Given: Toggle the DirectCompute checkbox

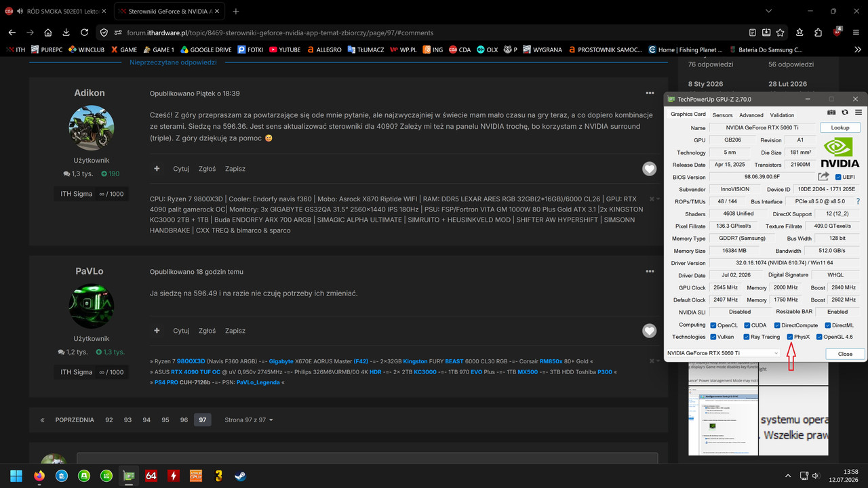Looking at the screenshot, I should tap(776, 325).
